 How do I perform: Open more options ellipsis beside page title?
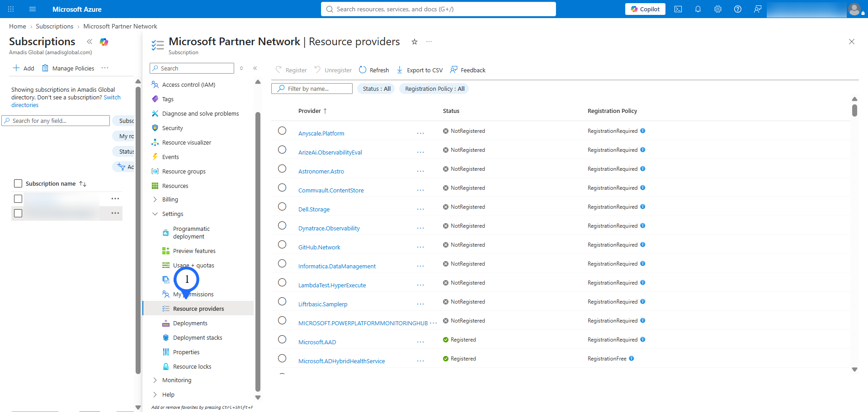pos(429,42)
